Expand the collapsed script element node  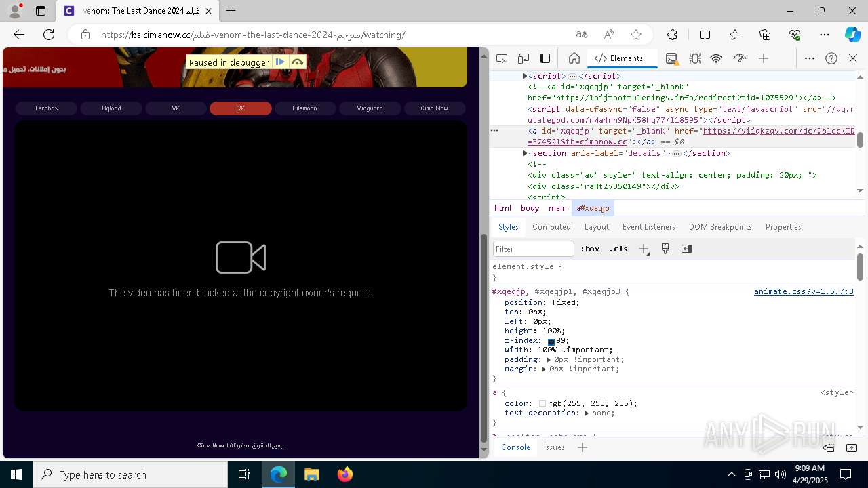(525, 76)
